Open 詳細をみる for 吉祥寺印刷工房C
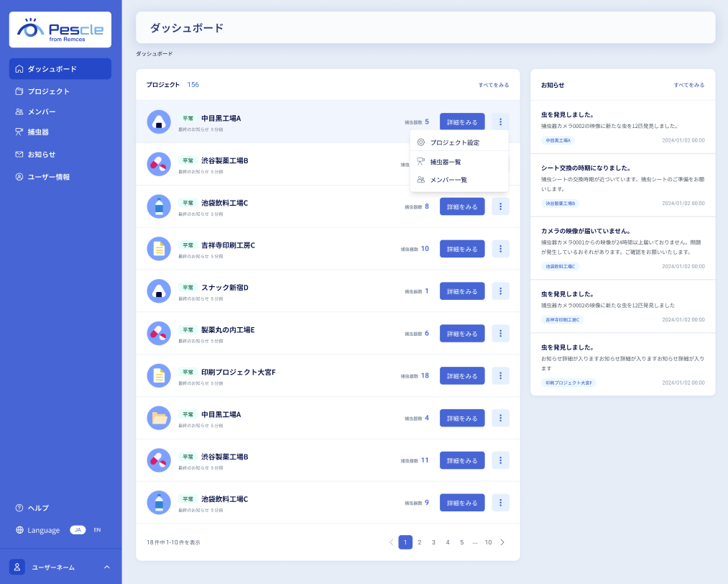The width and height of the screenshot is (728, 584). pos(462,249)
